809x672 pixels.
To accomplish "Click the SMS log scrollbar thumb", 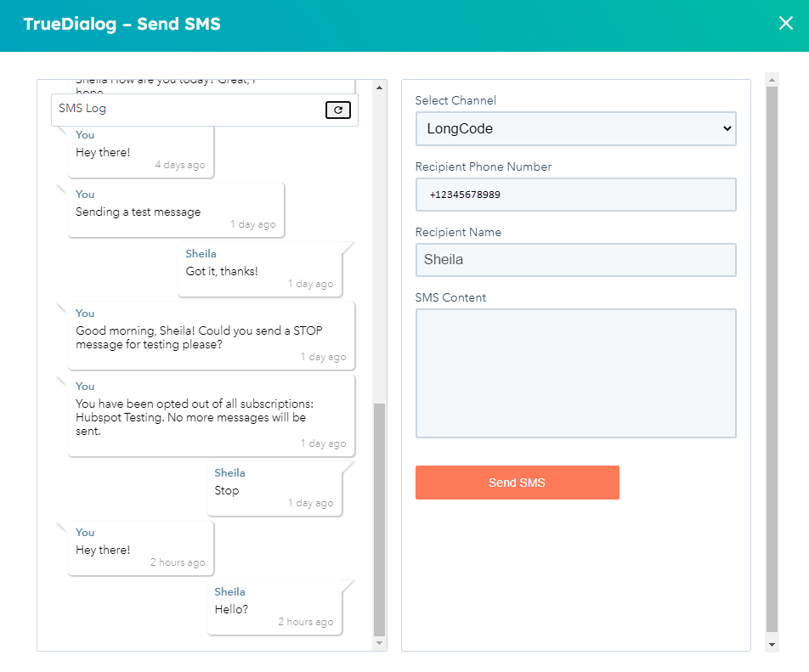I will point(379,518).
